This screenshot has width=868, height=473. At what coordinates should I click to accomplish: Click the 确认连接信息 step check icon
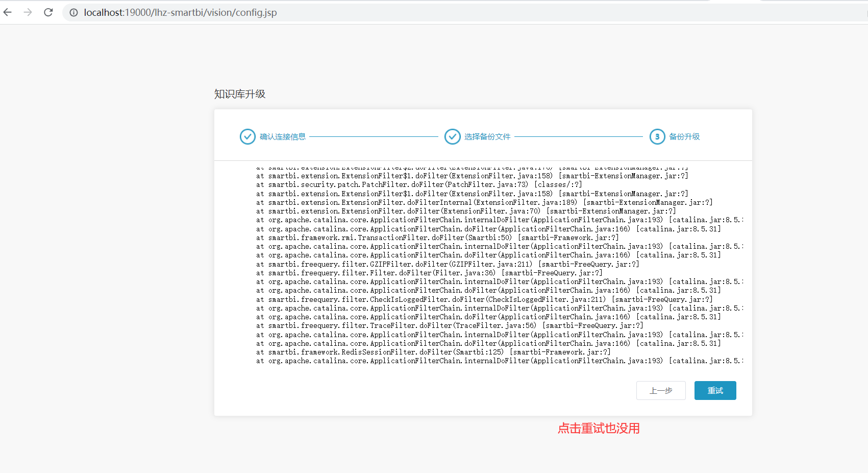(x=247, y=136)
